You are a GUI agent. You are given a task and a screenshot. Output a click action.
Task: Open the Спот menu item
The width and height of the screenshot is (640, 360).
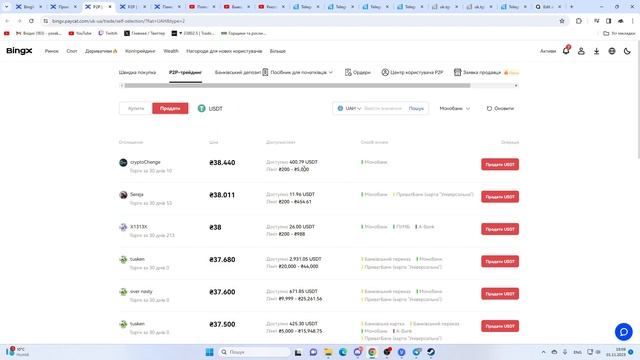72,51
